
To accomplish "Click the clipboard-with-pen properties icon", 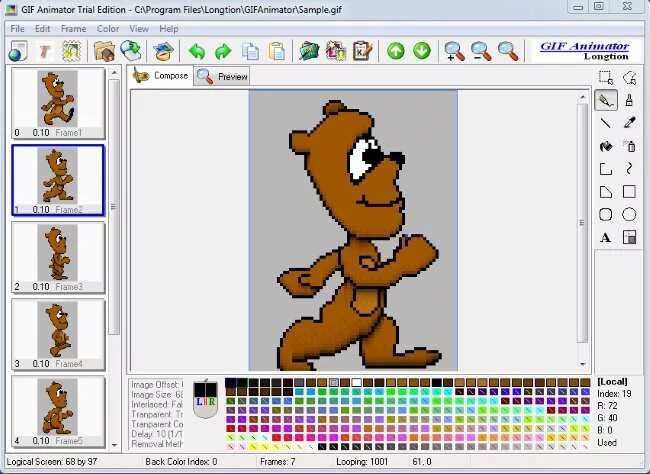I will [x=363, y=51].
